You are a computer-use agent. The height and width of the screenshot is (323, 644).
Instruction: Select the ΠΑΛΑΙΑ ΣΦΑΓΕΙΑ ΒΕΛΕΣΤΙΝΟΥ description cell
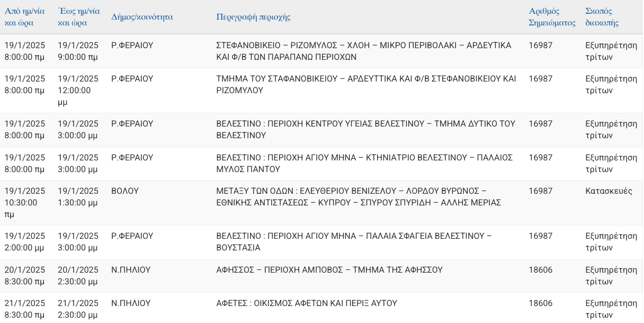[x=354, y=241]
